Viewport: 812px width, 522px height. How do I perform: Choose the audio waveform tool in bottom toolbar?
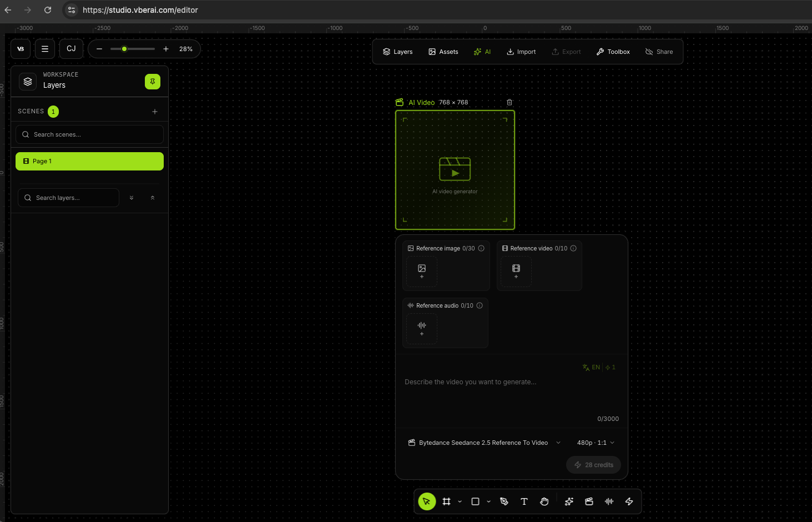[609, 501]
